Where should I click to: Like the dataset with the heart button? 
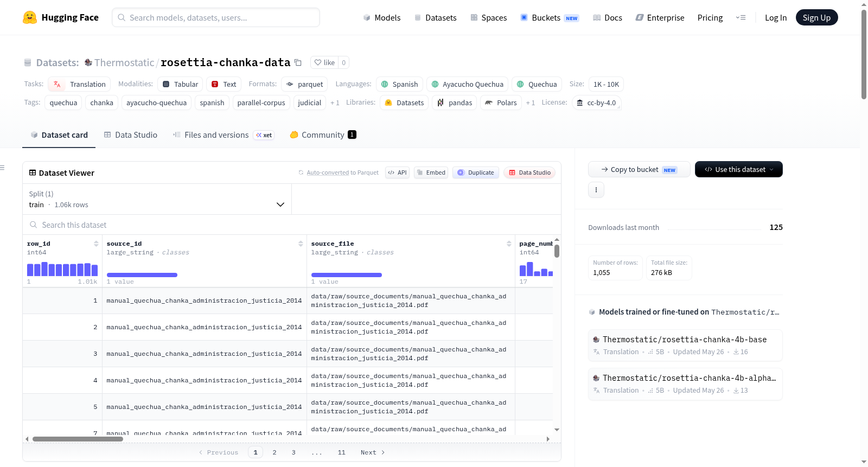(324, 62)
